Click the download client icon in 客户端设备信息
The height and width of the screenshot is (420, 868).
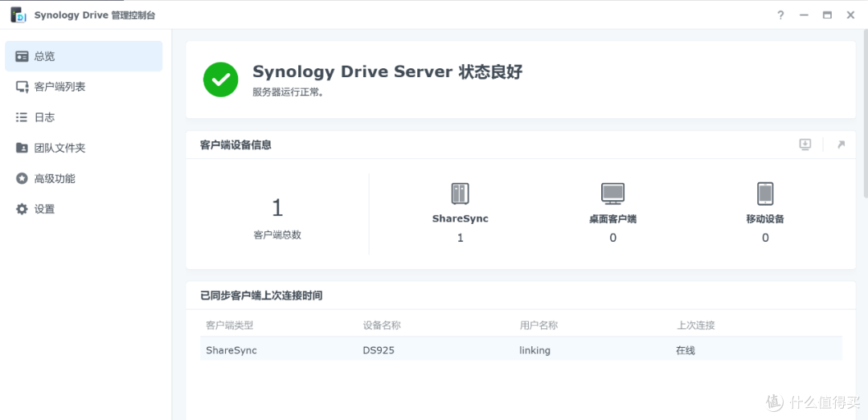[805, 145]
